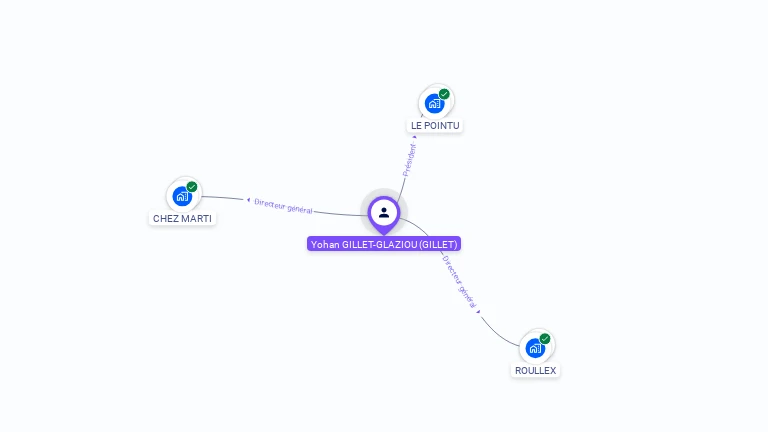Screen dimensions: 768x432
Task: Click the green checkmark badge on ROULLEX
Action: (545, 339)
